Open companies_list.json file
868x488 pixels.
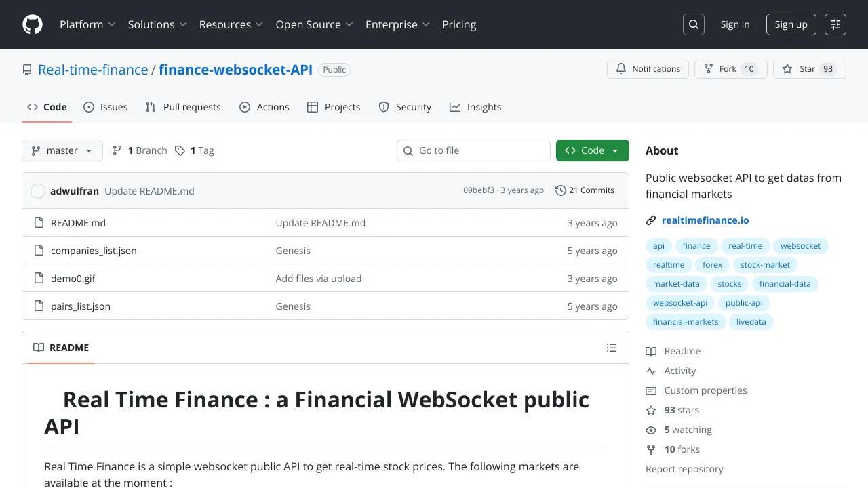[94, 251]
